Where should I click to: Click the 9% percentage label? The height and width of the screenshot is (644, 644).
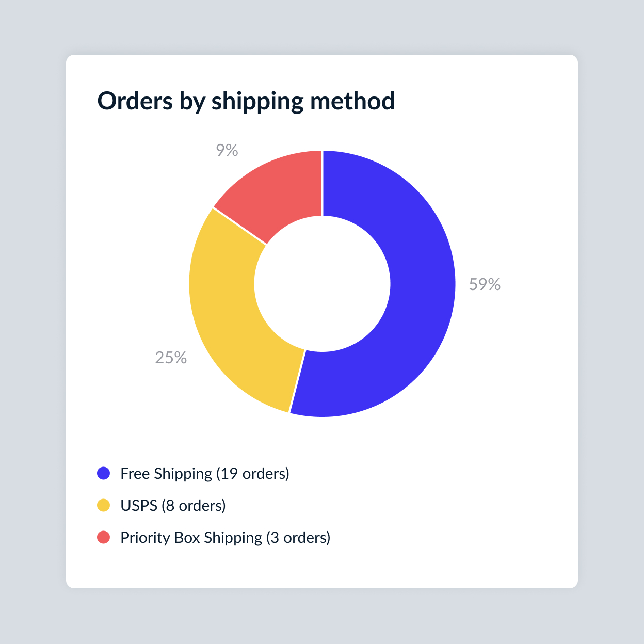tap(227, 150)
